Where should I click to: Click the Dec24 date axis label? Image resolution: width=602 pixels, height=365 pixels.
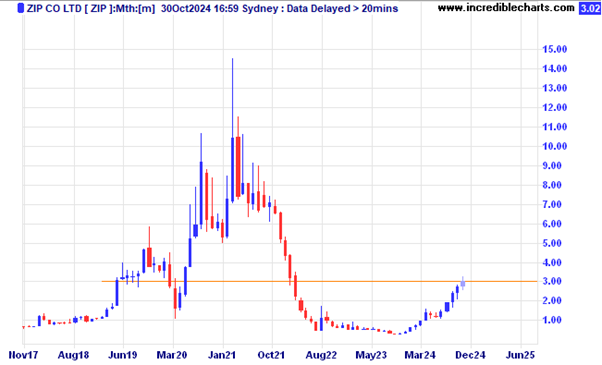coord(470,355)
